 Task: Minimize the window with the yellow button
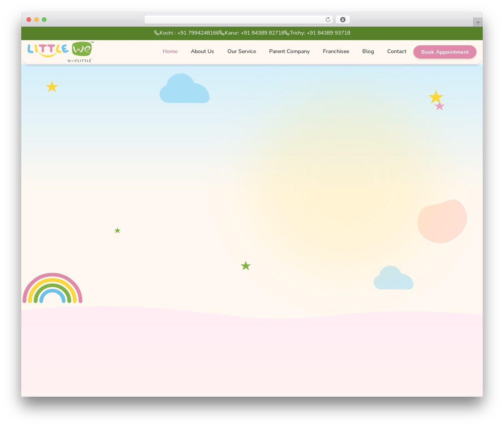click(x=37, y=20)
